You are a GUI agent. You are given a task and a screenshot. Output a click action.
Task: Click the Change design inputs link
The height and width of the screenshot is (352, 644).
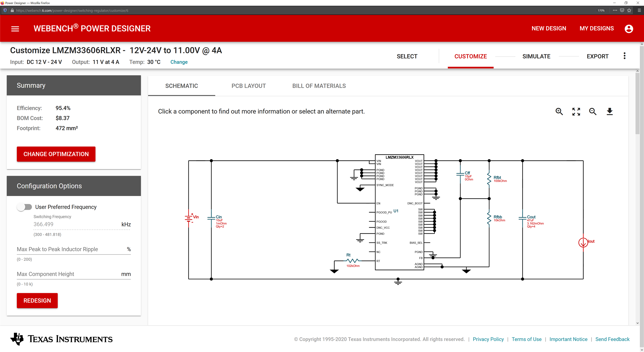[x=179, y=62]
